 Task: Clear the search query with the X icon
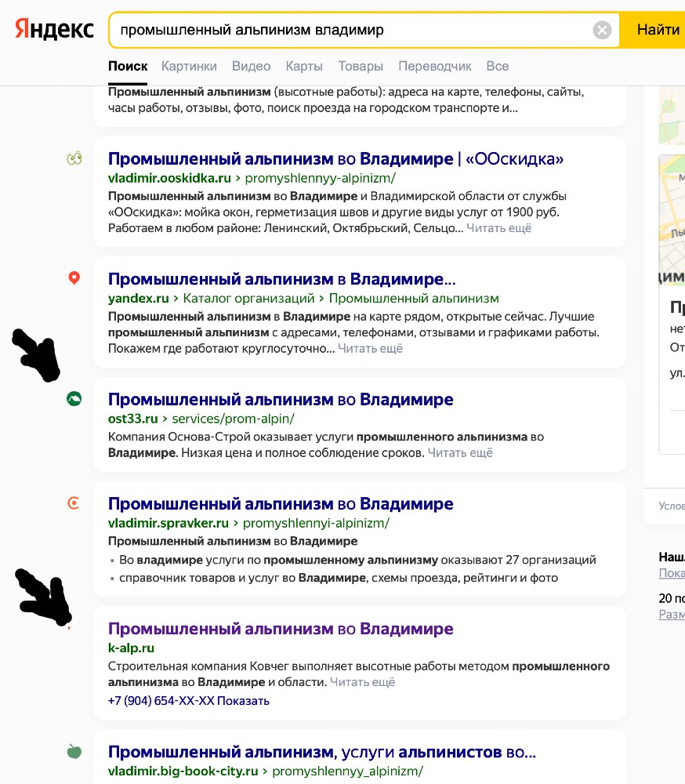(x=602, y=30)
